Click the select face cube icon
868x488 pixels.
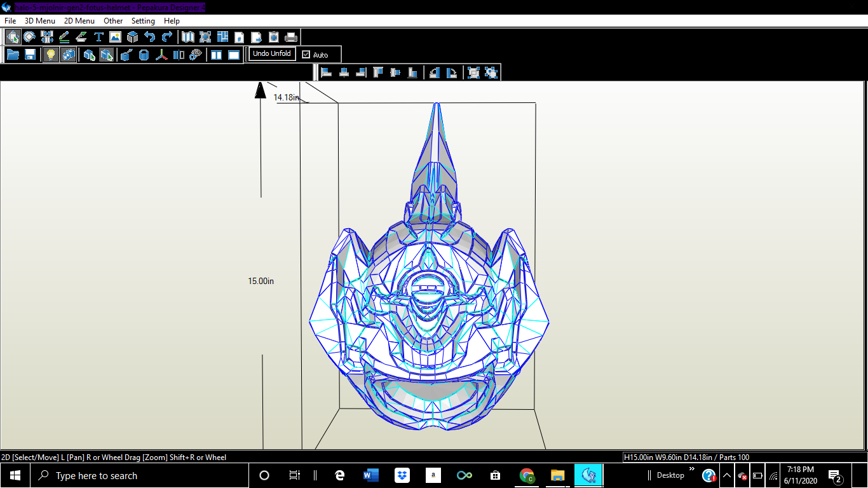pyautogui.click(x=90, y=55)
